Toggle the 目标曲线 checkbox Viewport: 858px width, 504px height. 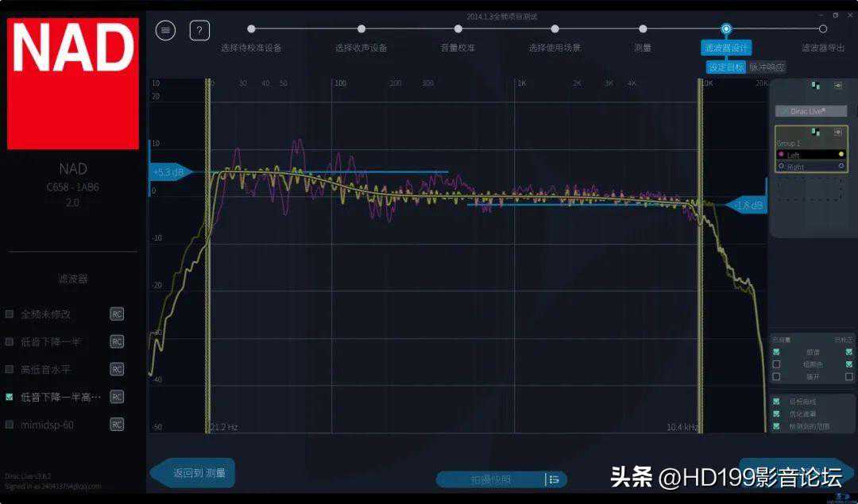coord(776,402)
